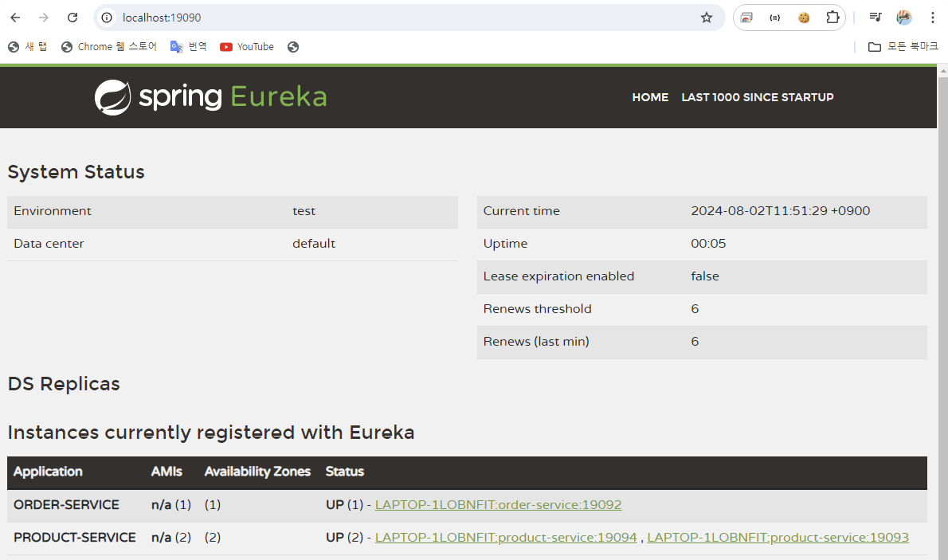This screenshot has width=948, height=560.
Task: Open the 새 탭 bookmark
Action: [x=28, y=46]
